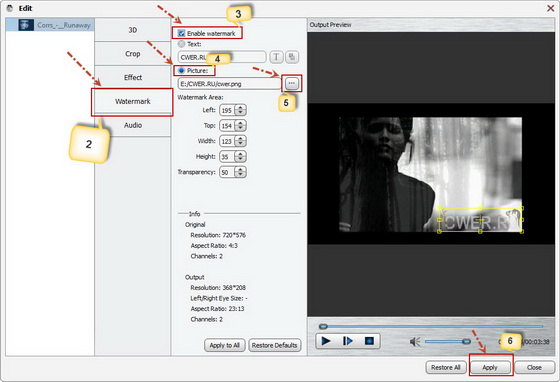The image size is (560, 382).
Task: Increase the Top value with stepper
Action: (x=241, y=123)
